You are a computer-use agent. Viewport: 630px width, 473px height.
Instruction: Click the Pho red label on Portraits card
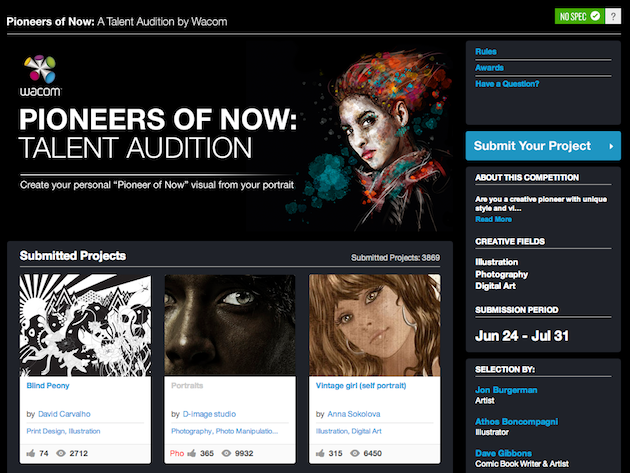point(177,453)
